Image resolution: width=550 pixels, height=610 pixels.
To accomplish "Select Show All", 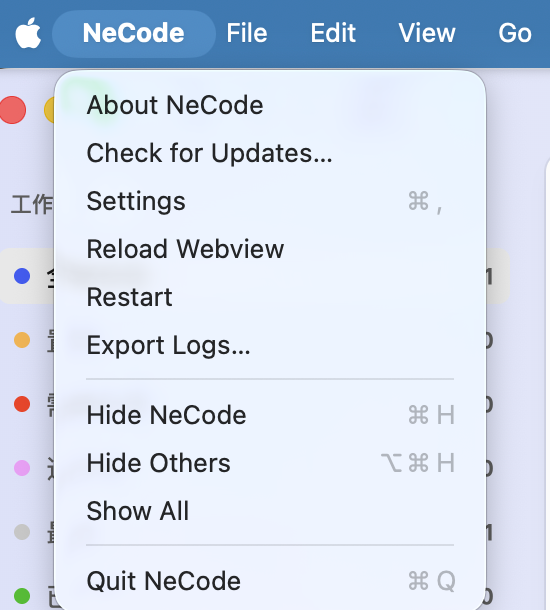I will coord(270,511).
